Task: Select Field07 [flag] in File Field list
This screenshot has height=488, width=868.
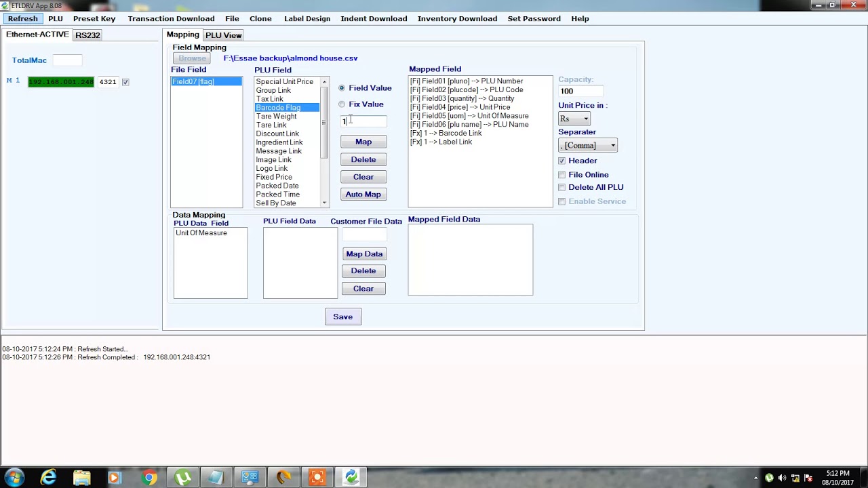Action: pos(206,81)
